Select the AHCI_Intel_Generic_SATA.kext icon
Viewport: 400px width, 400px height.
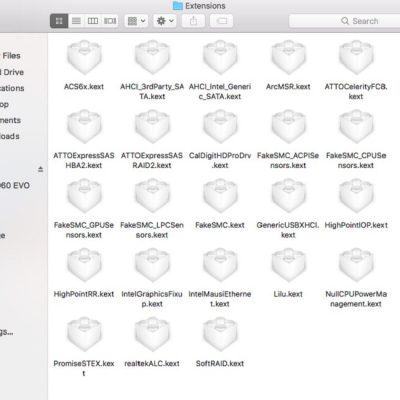220,57
